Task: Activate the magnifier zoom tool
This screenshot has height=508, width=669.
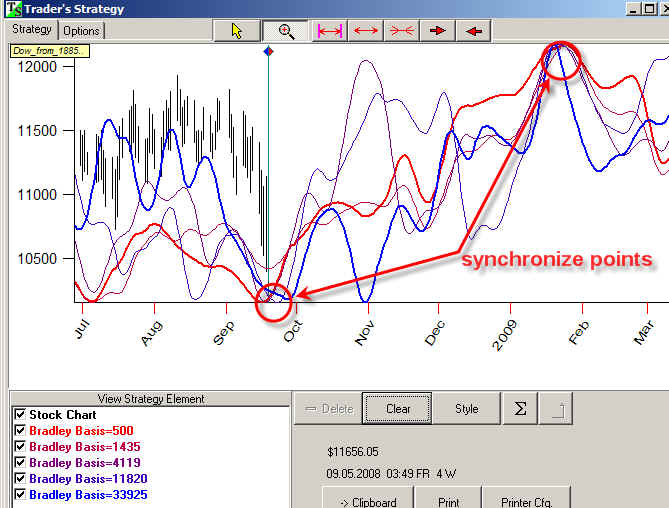Action: pos(286,31)
